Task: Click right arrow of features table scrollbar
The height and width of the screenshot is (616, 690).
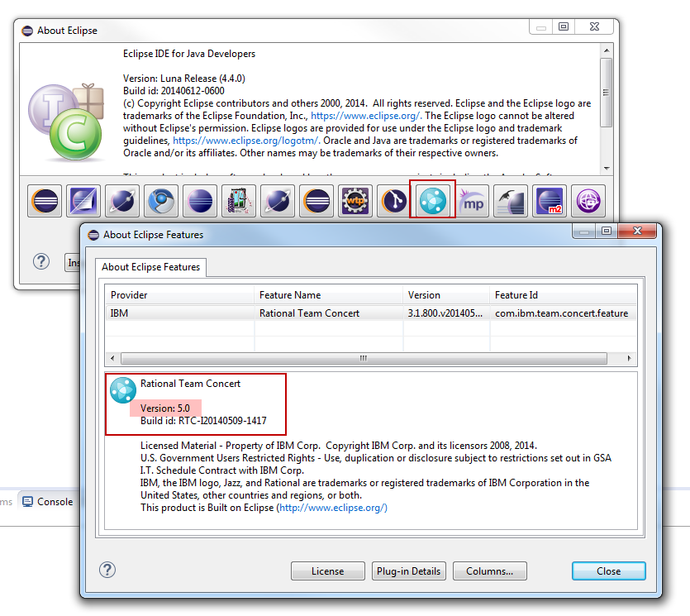Action: (630, 358)
